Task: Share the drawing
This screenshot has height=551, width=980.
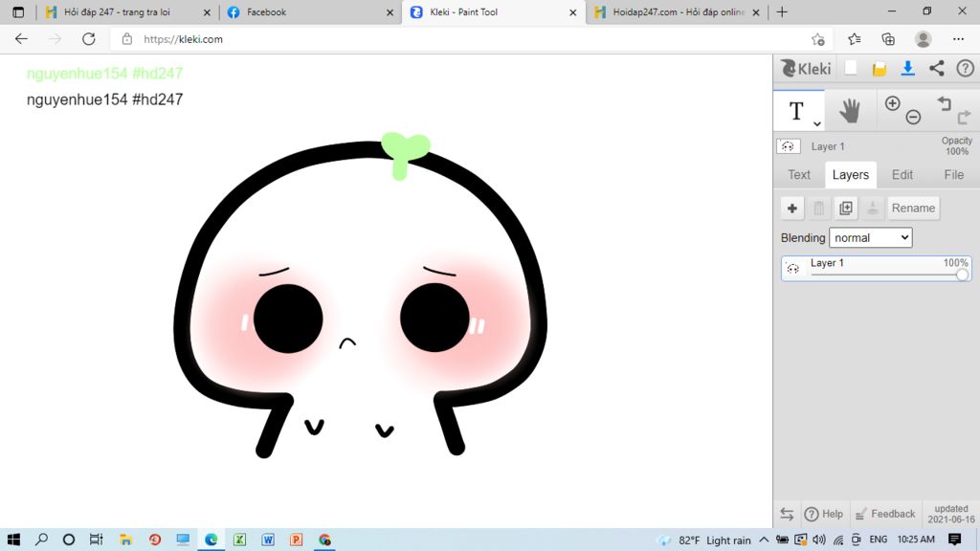Action: 936,69
